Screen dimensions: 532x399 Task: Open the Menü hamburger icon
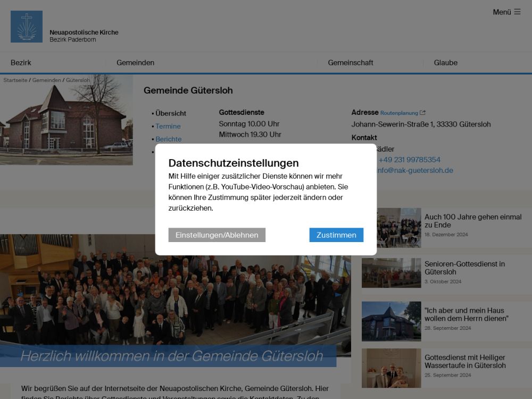click(x=517, y=12)
